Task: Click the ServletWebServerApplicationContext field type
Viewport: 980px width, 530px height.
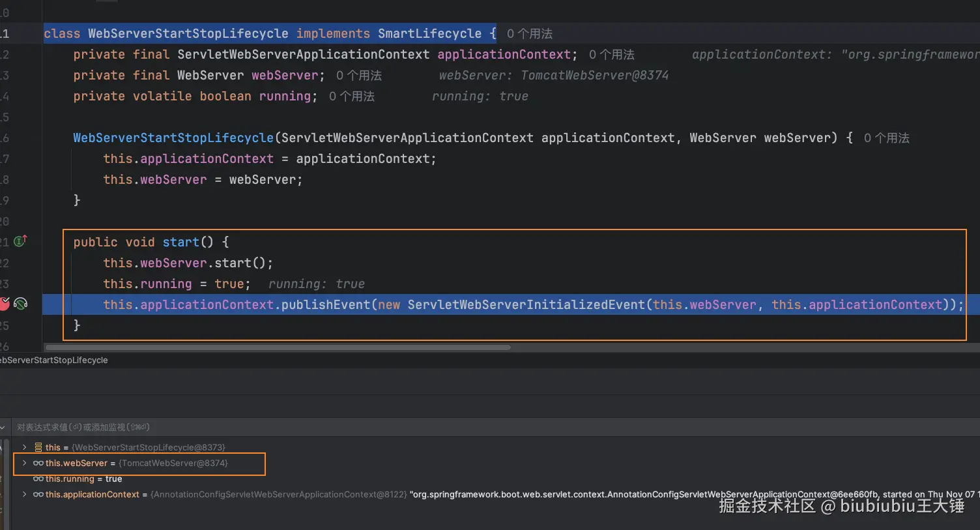Action: (303, 55)
